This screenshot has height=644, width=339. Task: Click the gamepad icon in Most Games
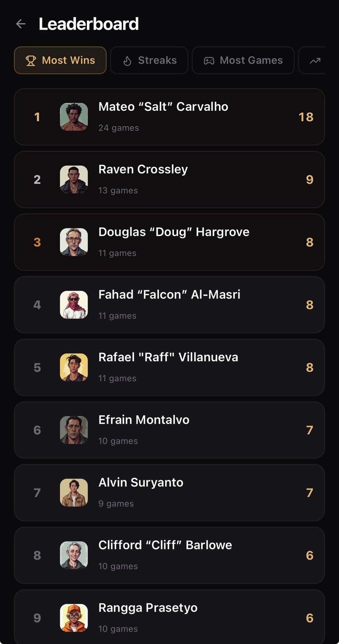pos(209,61)
